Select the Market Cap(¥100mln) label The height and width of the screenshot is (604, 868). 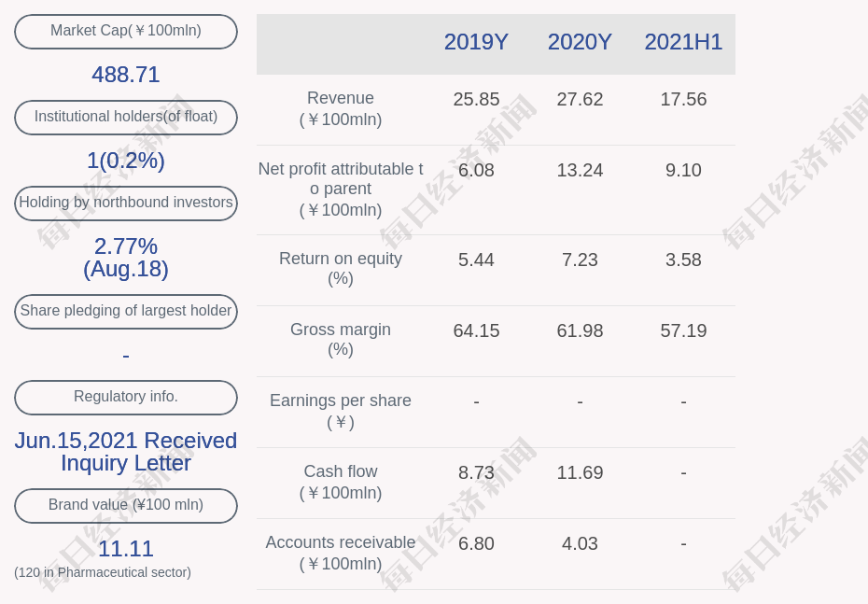(125, 31)
